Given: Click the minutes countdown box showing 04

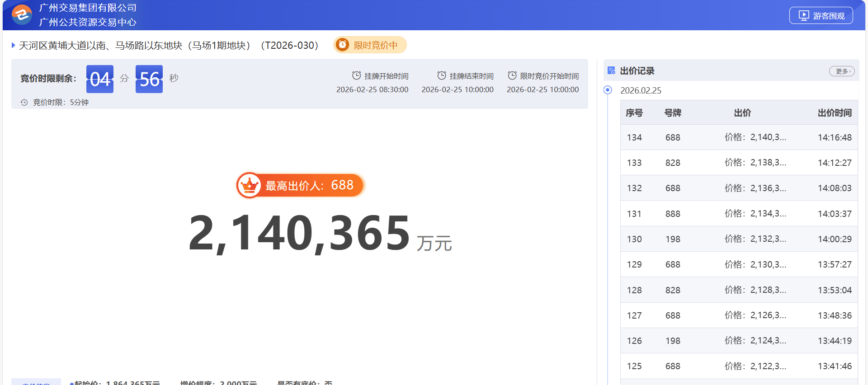Looking at the screenshot, I should [100, 79].
